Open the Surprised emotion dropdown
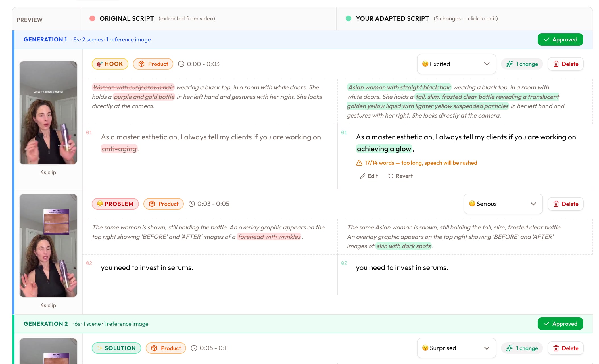The image size is (599, 364). (x=456, y=348)
